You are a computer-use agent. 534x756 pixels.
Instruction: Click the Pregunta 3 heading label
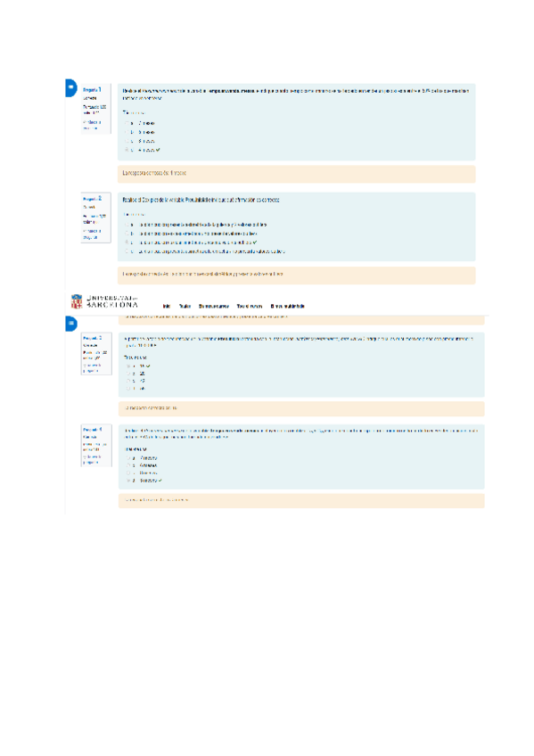(x=92, y=338)
